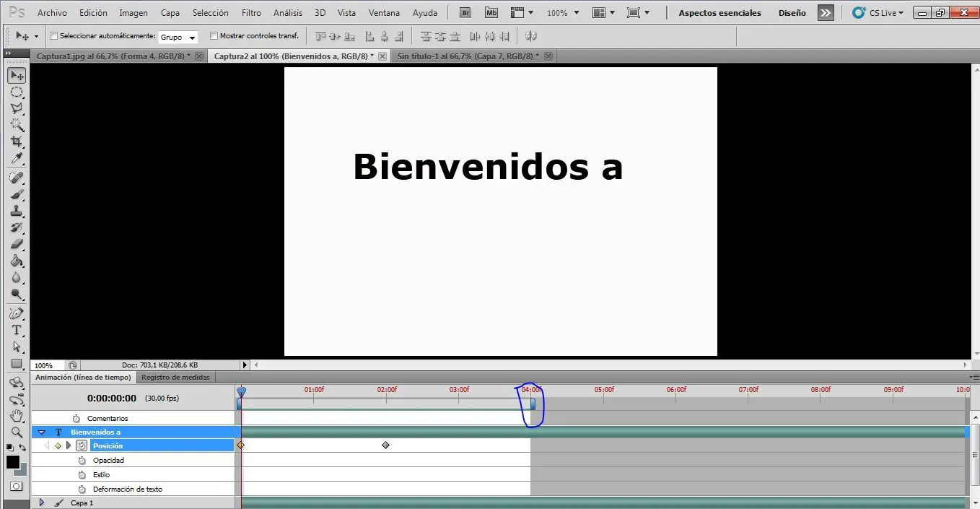Image resolution: width=980 pixels, height=509 pixels.
Task: Select the Posición keyframe at 02:00f
Action: 385,445
